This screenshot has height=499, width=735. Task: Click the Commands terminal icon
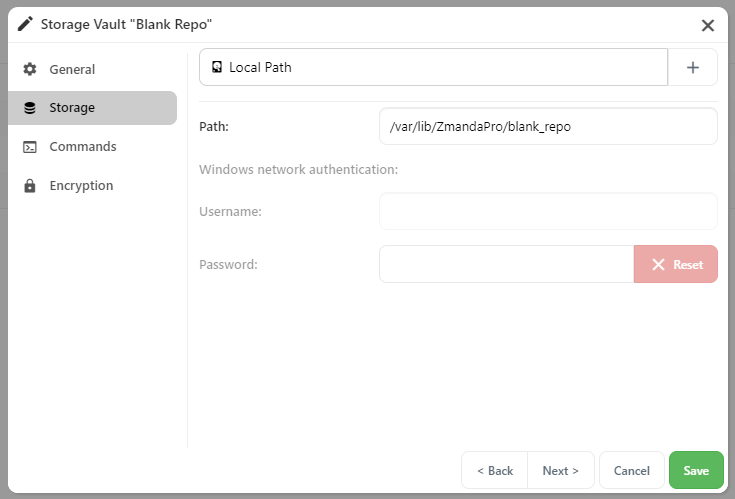30,147
